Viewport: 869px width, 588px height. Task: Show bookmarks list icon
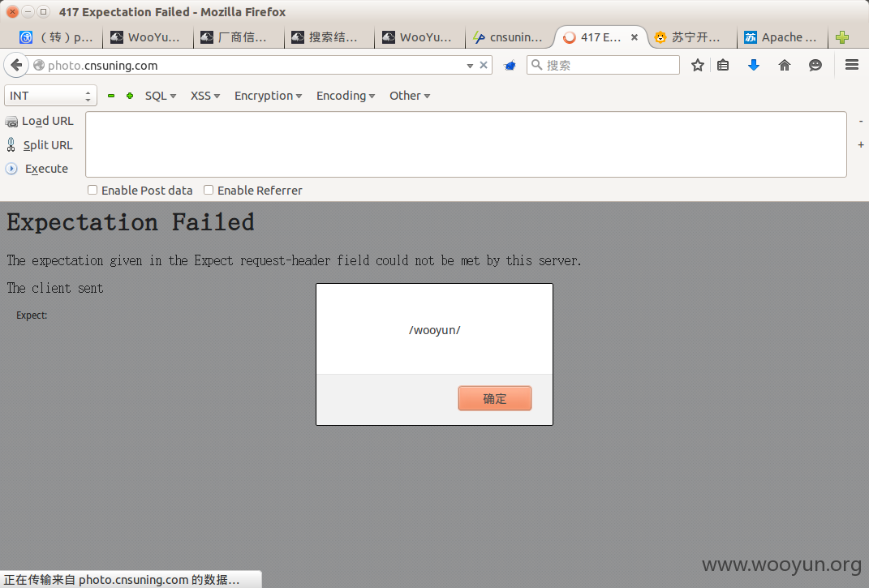723,66
